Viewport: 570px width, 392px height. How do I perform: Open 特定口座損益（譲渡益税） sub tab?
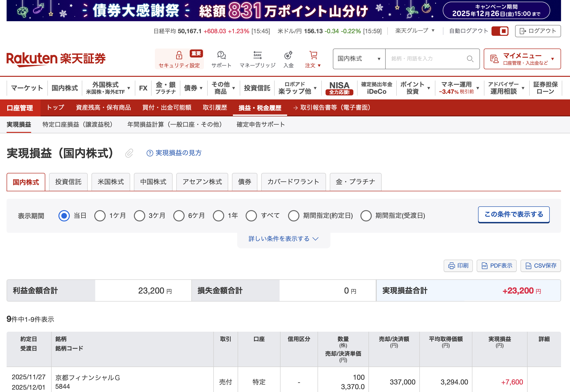(x=77, y=125)
